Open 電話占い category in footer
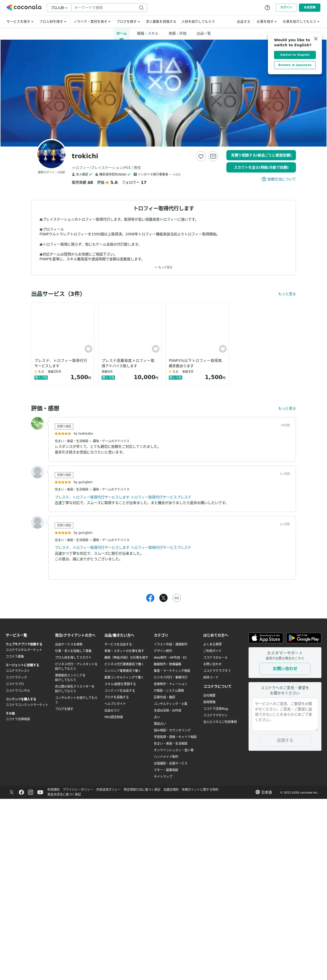The image size is (327, 980). click(160, 724)
